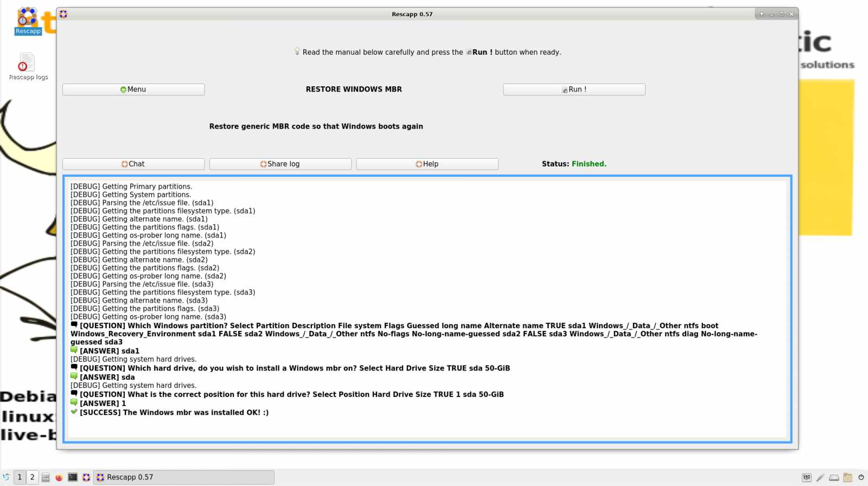This screenshot has width=868, height=486.
Task: Switch to workspace 2 in taskbar
Action: pyautogui.click(x=32, y=477)
